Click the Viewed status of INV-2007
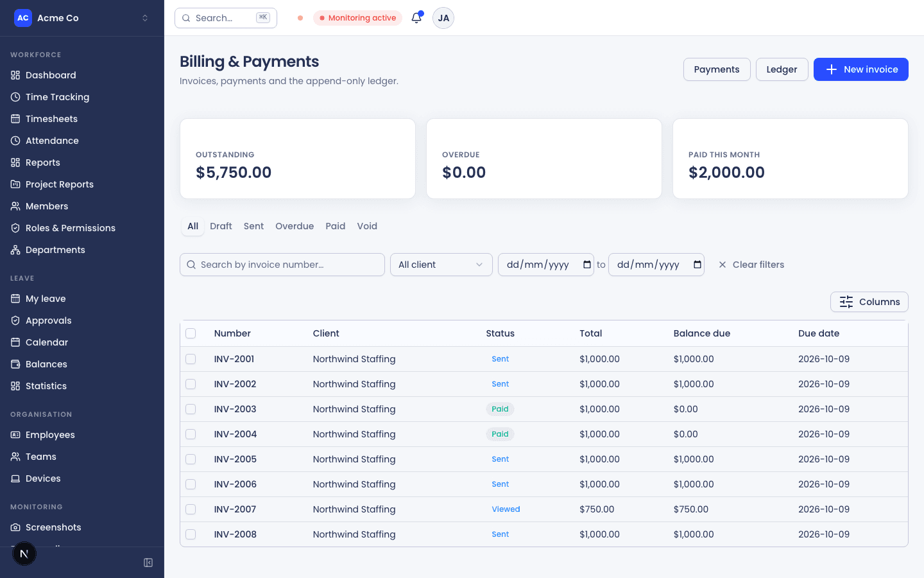The height and width of the screenshot is (578, 924). tap(506, 509)
